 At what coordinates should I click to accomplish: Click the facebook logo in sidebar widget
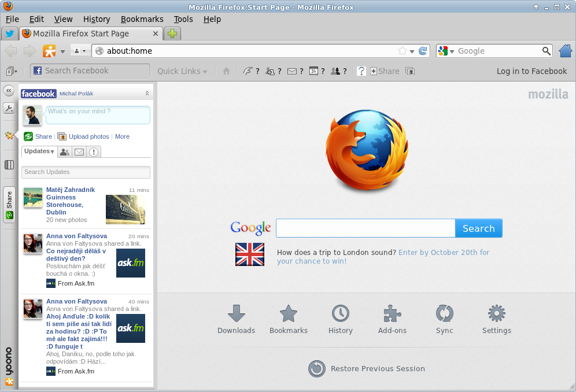coord(39,94)
